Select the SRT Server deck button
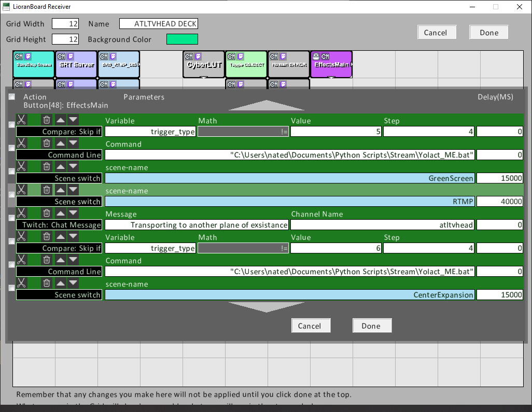This screenshot has height=412, width=532. point(76,64)
